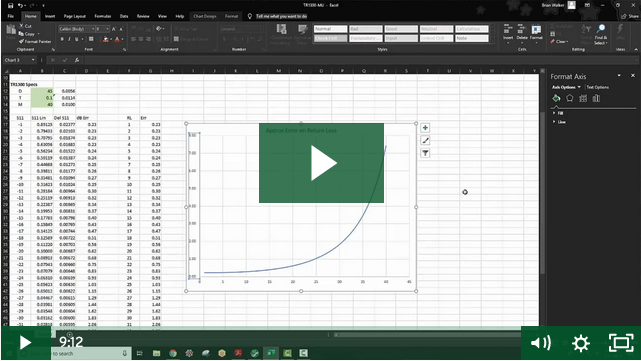
Task: Switch to the Insert ribbon tab
Action: [50, 16]
